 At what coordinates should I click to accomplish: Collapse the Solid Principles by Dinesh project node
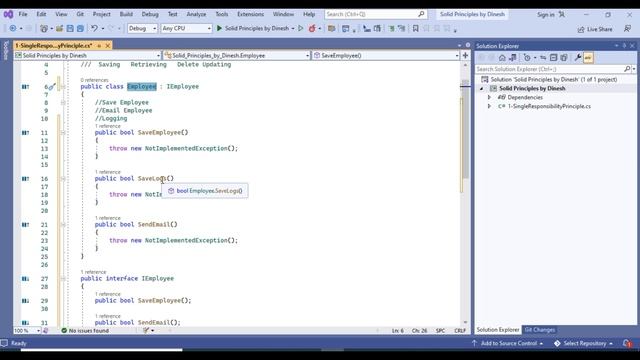pyautogui.click(x=481, y=89)
